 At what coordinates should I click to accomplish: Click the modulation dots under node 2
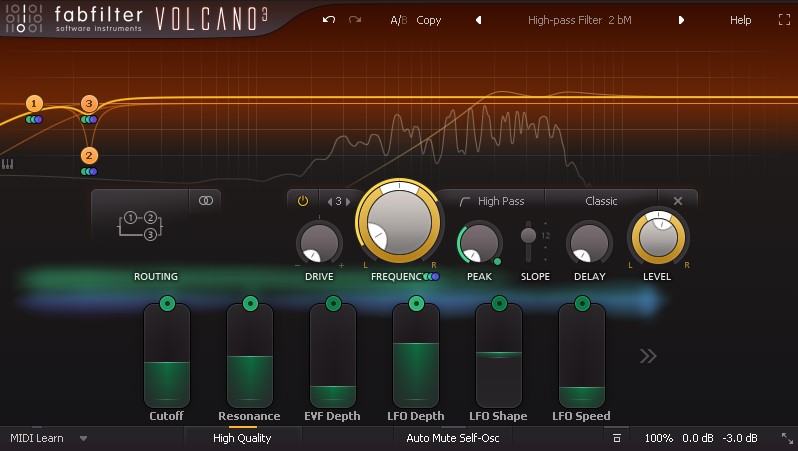pos(89,172)
